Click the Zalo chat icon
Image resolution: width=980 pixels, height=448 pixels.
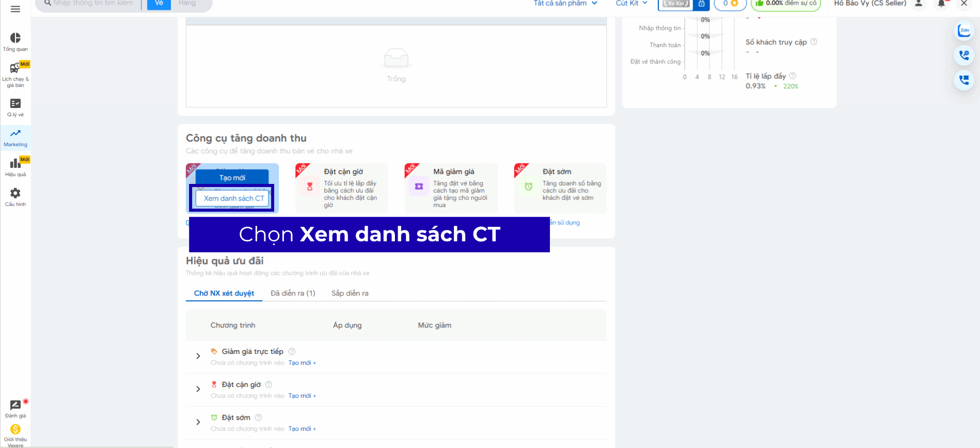963,30
